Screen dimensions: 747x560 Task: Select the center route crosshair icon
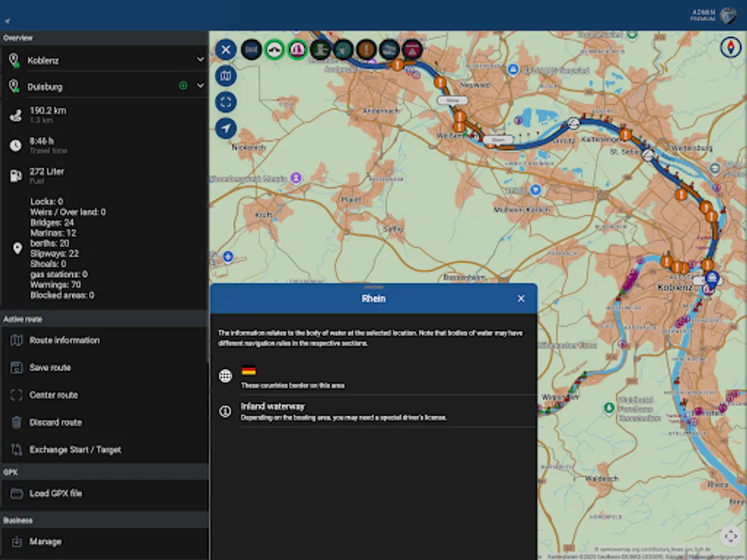point(17,395)
